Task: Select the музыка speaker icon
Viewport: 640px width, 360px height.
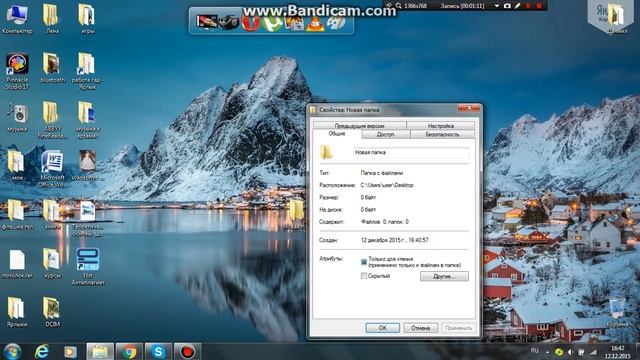Action: pos(17,116)
